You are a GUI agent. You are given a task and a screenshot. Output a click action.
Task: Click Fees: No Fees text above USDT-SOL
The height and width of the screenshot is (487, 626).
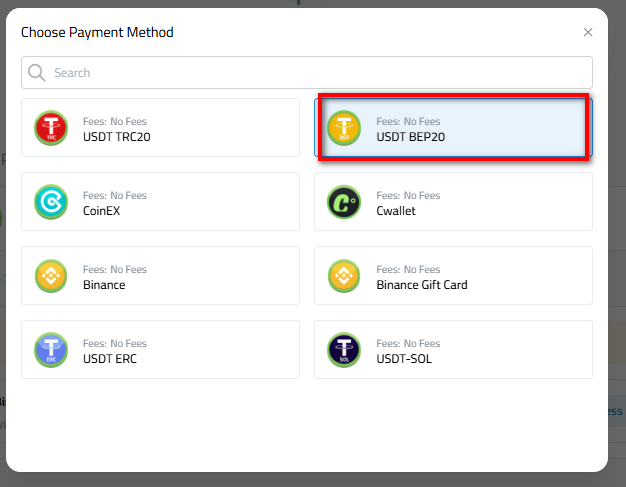(408, 343)
